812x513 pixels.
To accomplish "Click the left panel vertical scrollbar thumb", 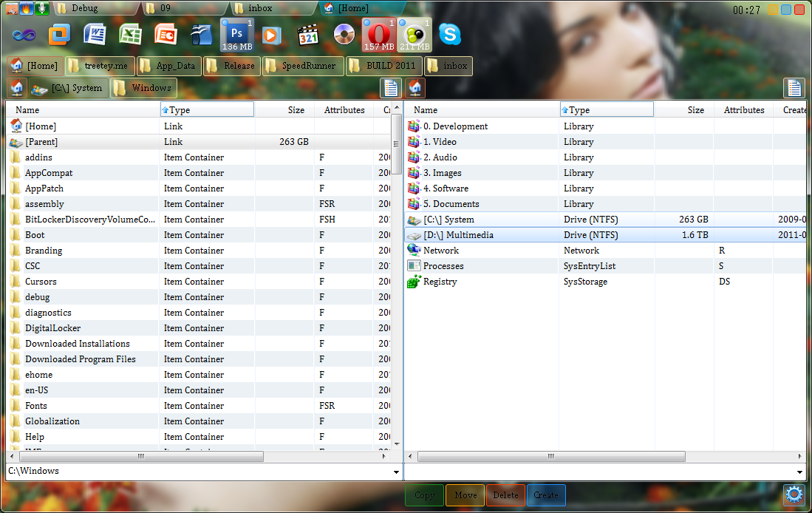I will [x=397, y=144].
